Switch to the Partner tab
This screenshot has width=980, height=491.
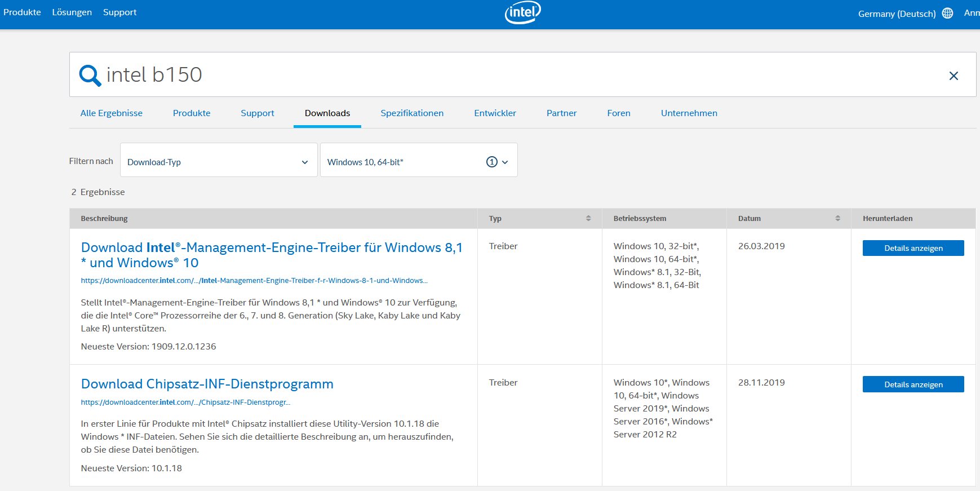562,113
